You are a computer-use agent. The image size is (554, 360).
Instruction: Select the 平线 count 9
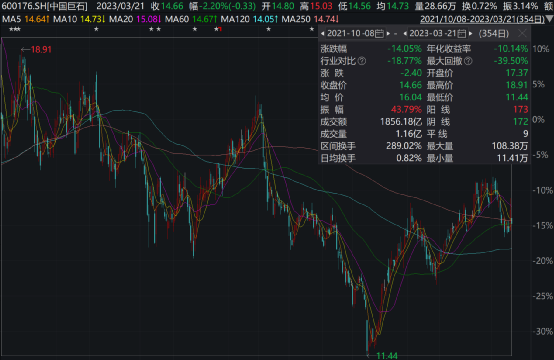click(x=526, y=134)
